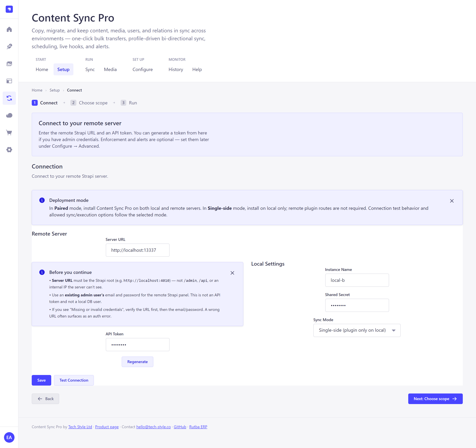Open the cloud deploy icon
The height and width of the screenshot is (448, 476).
pos(9,115)
